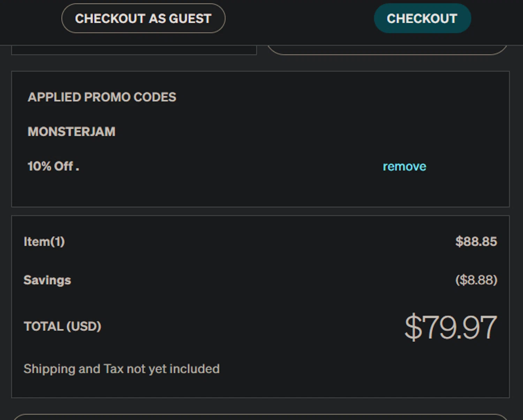Click the rounded button outline at page bottom

[260, 417]
